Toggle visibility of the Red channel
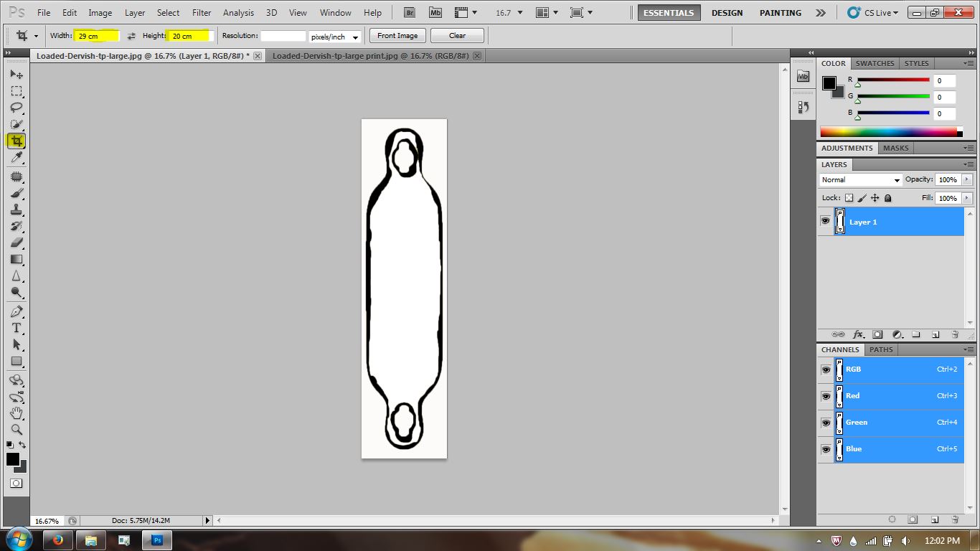The height and width of the screenshot is (551, 980). [826, 396]
